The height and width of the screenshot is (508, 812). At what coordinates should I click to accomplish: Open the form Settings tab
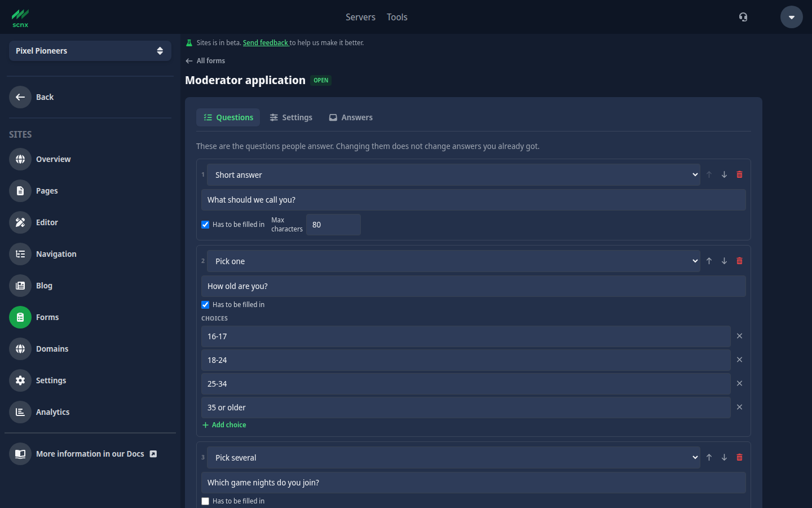pos(291,117)
